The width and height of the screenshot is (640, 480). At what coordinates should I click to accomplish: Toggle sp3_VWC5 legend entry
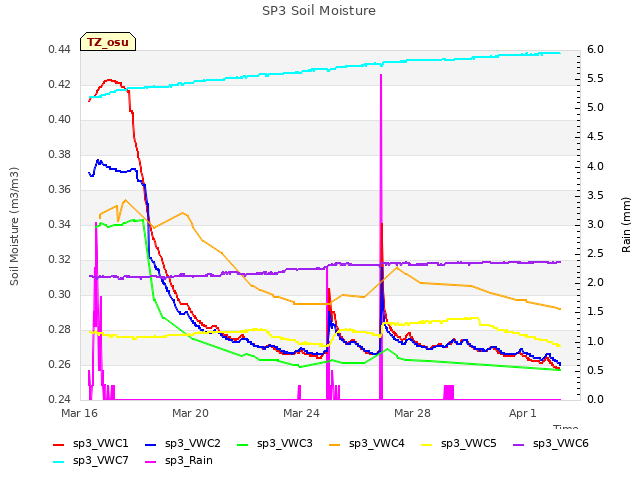click(x=458, y=444)
